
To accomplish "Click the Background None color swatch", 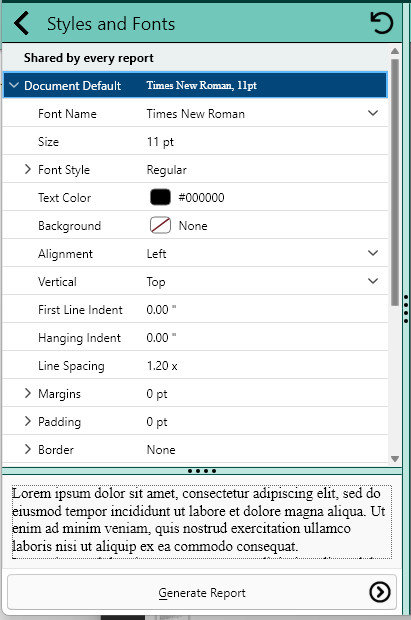I will 160,225.
